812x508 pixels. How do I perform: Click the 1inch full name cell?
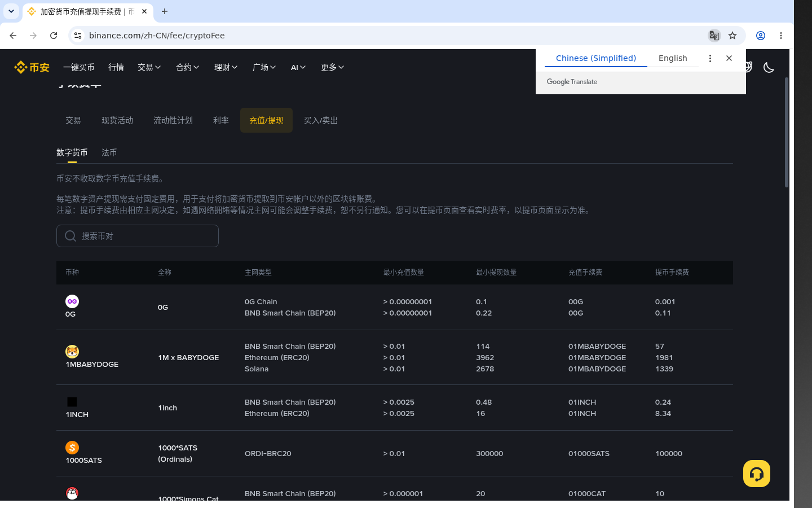click(x=167, y=408)
